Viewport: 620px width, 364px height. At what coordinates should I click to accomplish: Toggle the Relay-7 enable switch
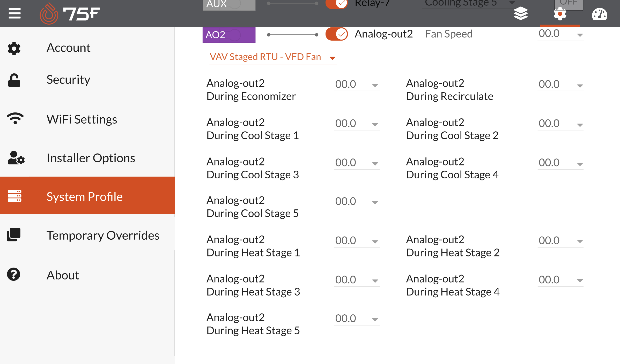tap(336, 4)
